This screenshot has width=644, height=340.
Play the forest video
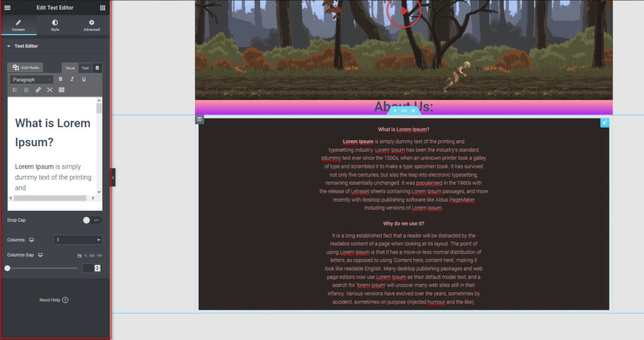(x=404, y=11)
